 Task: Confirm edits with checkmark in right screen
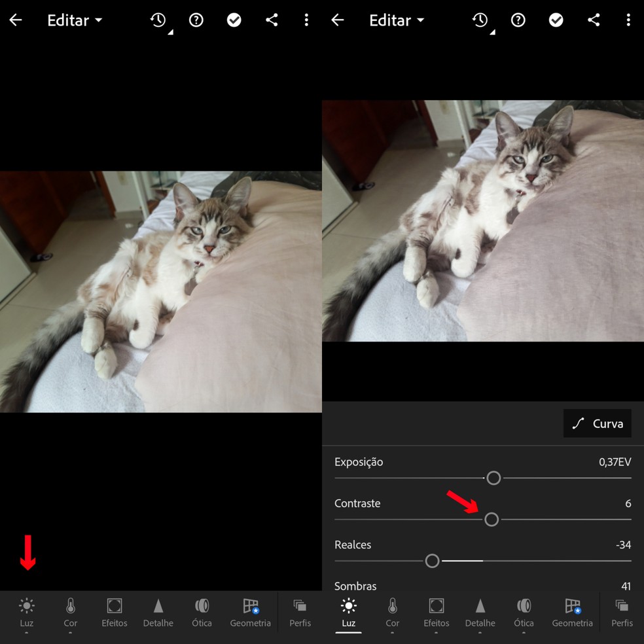tap(556, 20)
